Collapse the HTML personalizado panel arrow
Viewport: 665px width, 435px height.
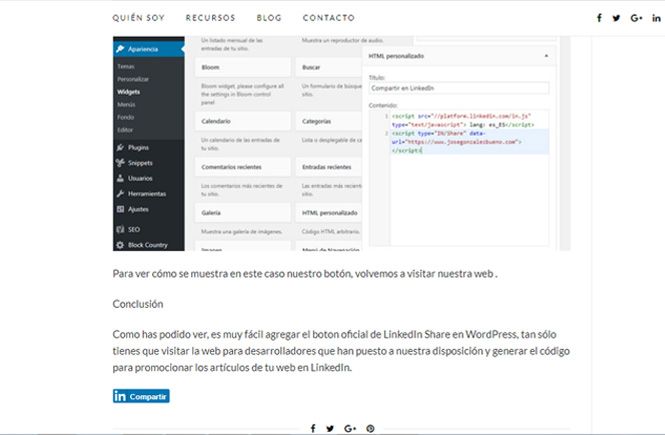[546, 56]
